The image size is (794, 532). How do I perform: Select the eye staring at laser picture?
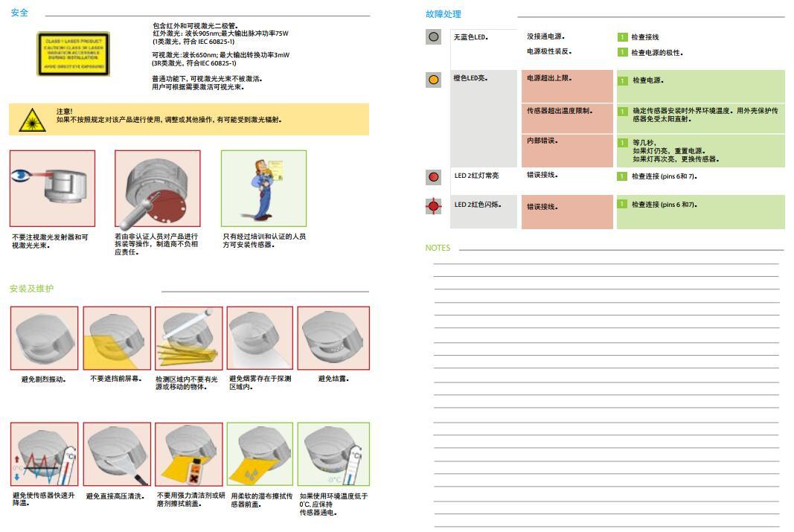[x=52, y=188]
